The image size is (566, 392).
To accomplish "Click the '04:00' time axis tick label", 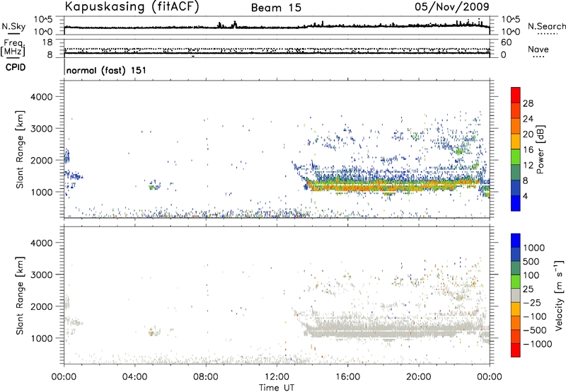I will coord(135,377).
